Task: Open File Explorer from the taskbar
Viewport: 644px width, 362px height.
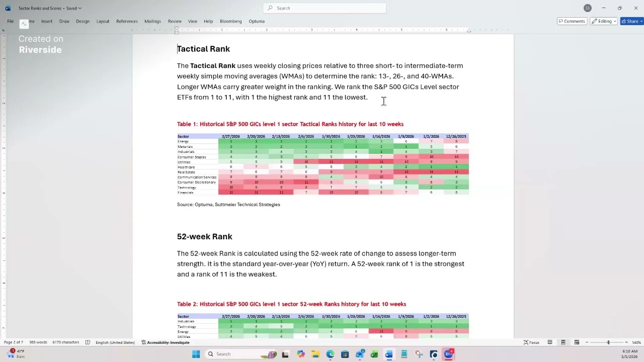Action: [315, 354]
